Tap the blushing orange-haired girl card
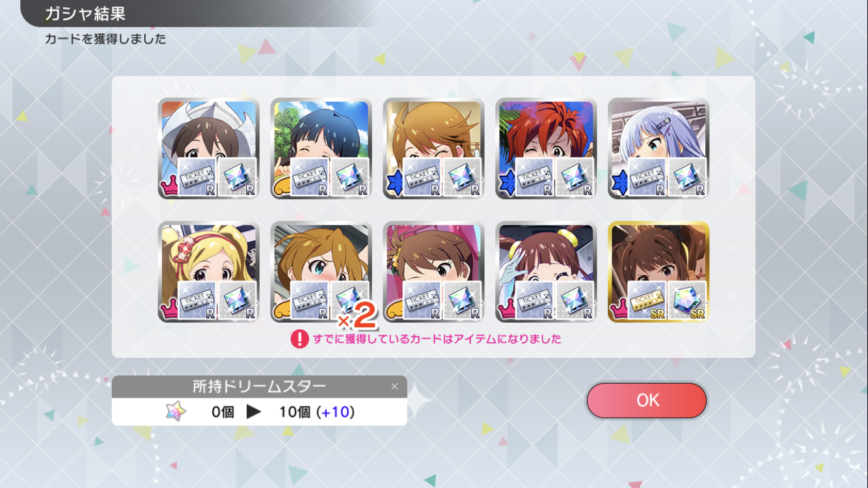 [321, 272]
